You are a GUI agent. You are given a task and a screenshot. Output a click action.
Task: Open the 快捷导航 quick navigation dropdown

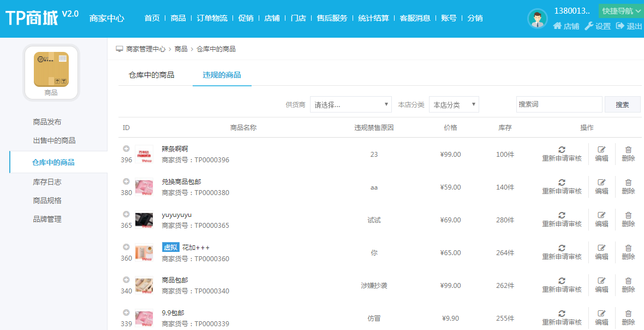tap(621, 11)
